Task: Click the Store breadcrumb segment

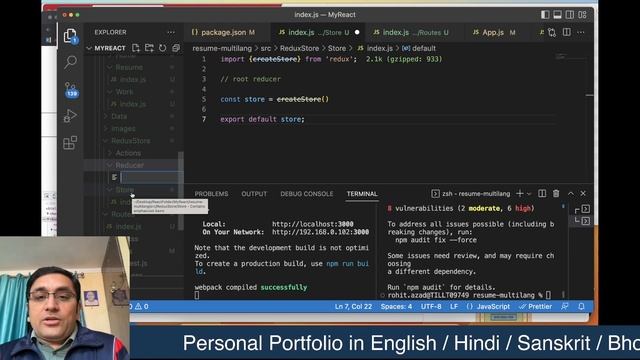Action: click(337, 48)
